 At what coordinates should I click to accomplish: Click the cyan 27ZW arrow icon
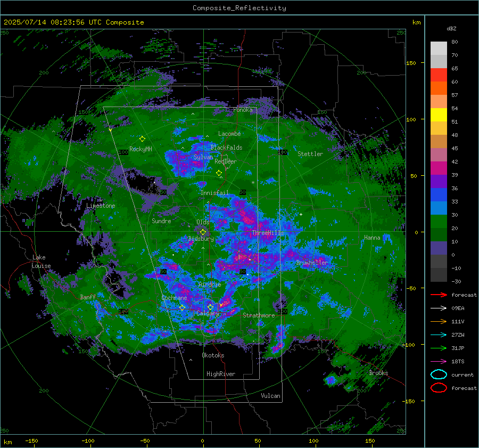(439, 335)
